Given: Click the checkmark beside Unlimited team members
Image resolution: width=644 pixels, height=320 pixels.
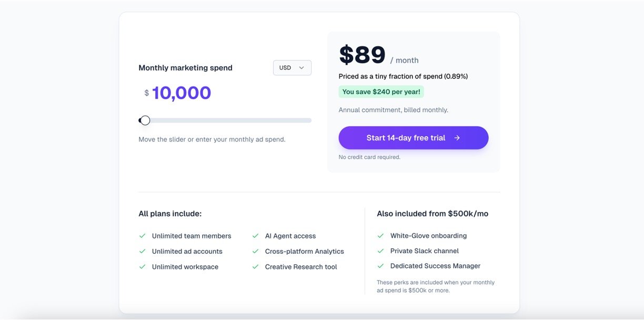Looking at the screenshot, I should click(x=142, y=236).
